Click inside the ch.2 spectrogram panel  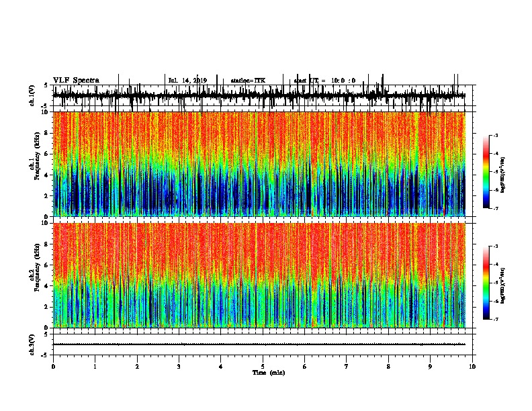(259, 275)
